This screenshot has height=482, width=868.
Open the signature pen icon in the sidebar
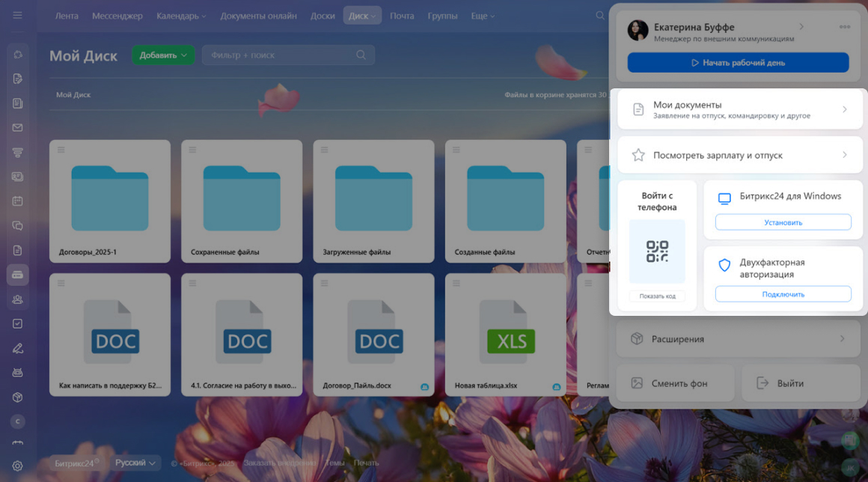18,348
